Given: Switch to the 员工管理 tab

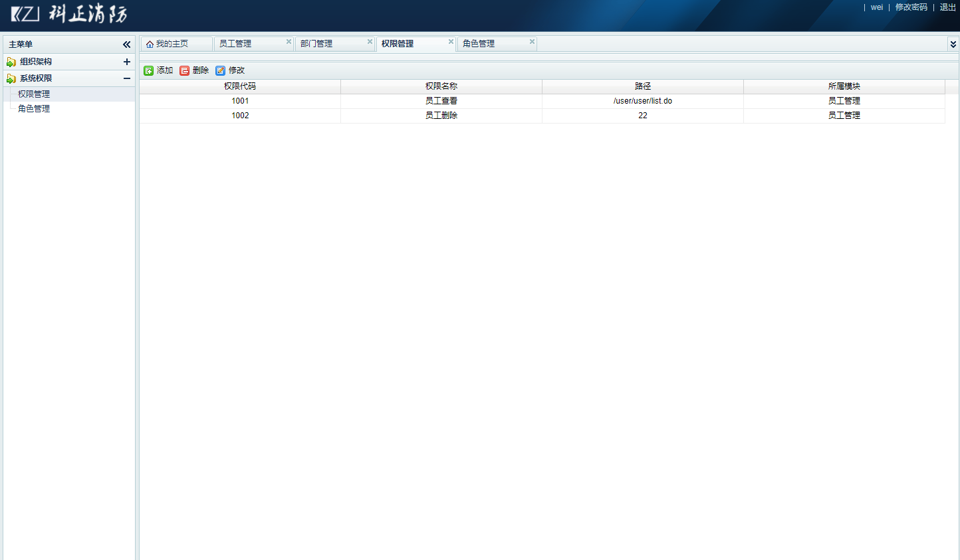Looking at the screenshot, I should (x=255, y=44).
